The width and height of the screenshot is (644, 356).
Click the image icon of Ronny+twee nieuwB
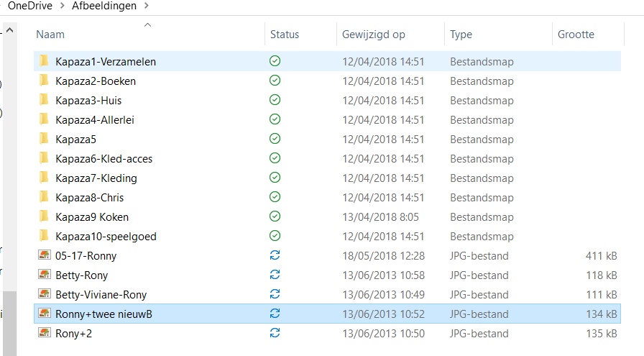tap(45, 314)
